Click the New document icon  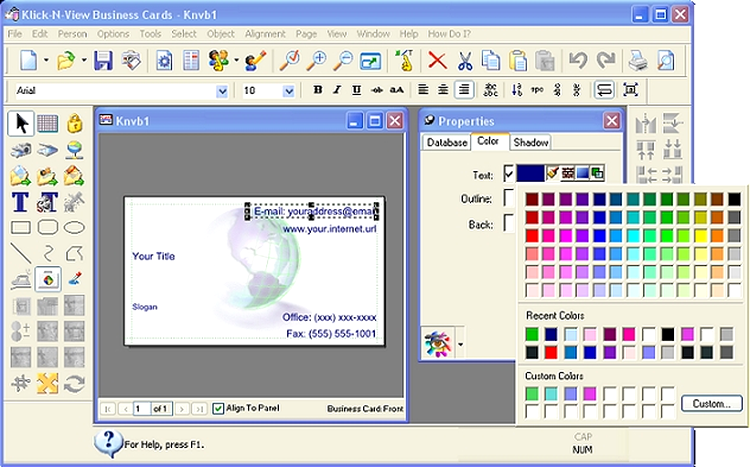pyautogui.click(x=28, y=61)
